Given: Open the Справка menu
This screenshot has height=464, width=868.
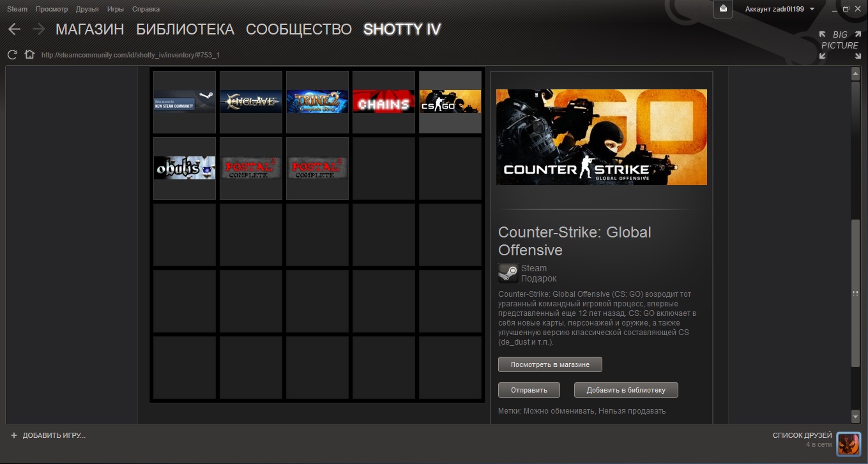Looking at the screenshot, I should click(146, 9).
